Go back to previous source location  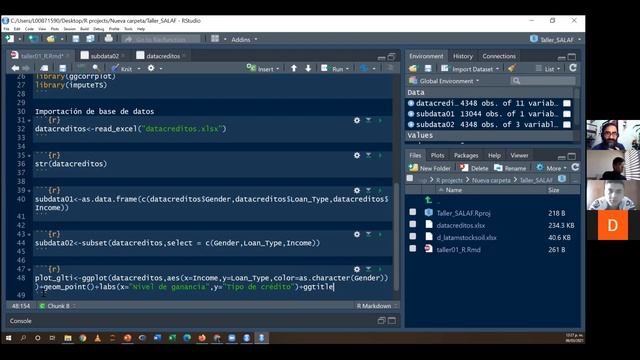pyautogui.click(x=15, y=68)
